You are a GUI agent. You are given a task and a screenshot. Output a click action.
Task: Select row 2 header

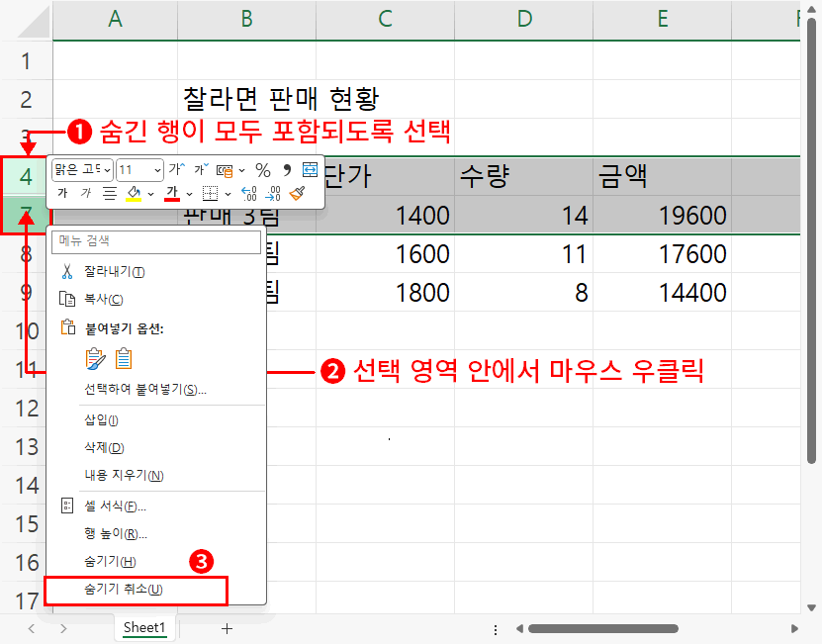[26, 99]
